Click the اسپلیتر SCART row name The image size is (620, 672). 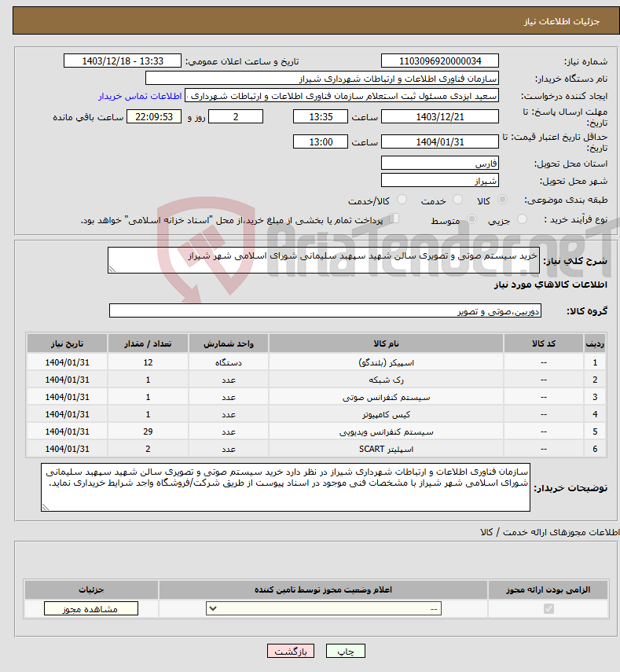click(x=386, y=449)
